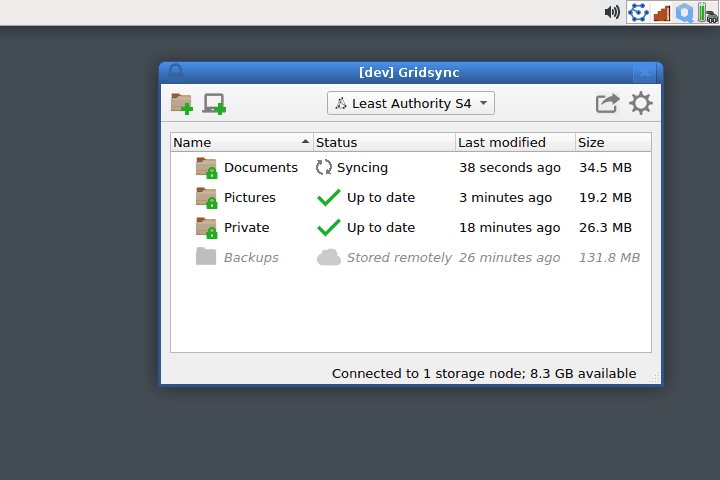Click 'Up to date' in Private row
The height and width of the screenshot is (480, 720).
[x=381, y=227]
